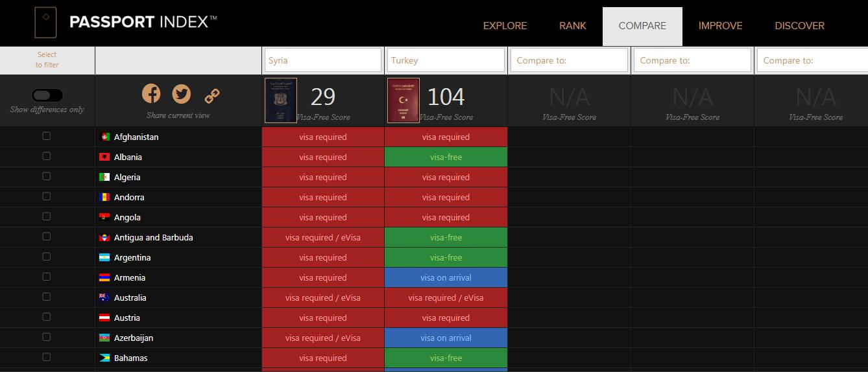Open the Discover page link
Screen dimensions: 868x372
click(x=799, y=26)
